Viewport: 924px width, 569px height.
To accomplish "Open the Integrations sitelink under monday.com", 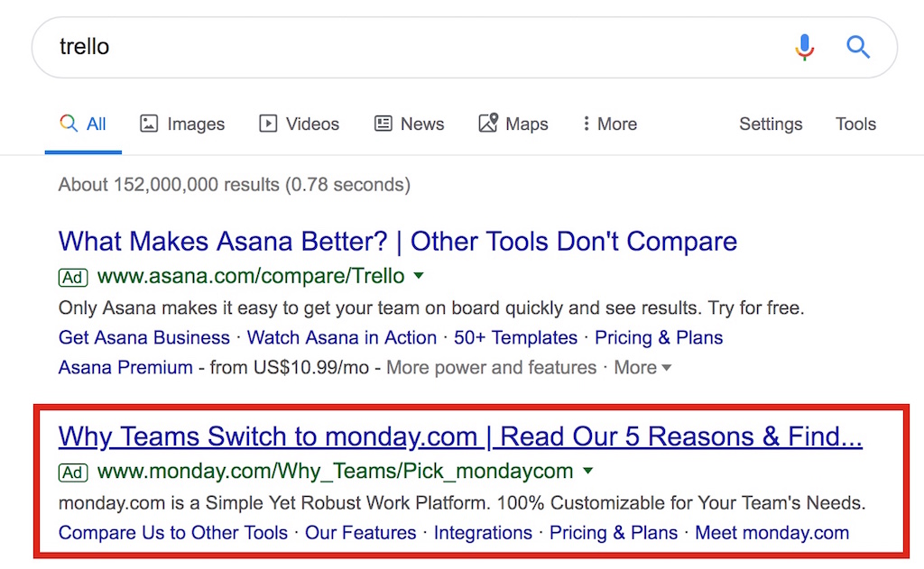I will coord(484,533).
